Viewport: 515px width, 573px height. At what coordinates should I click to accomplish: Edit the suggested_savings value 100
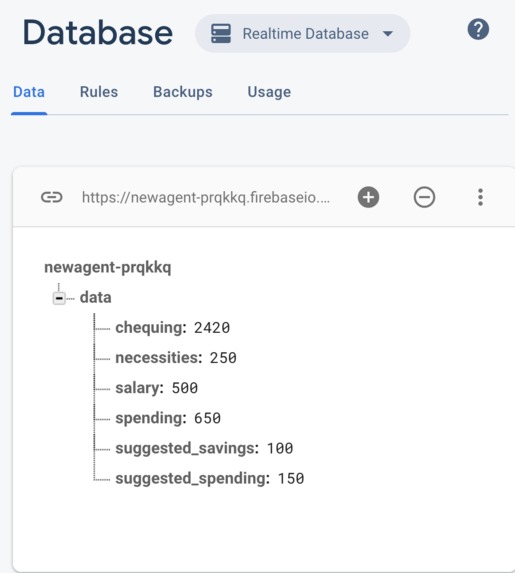(280, 448)
